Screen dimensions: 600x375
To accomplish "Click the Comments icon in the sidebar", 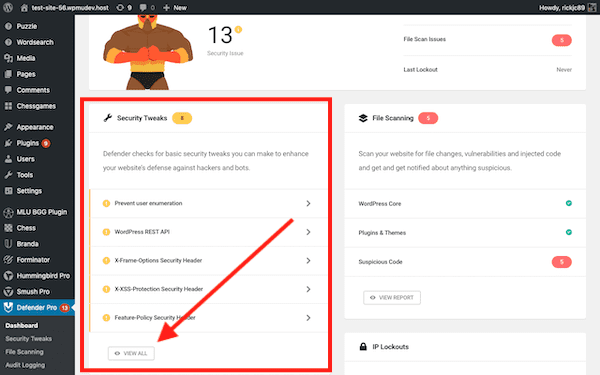I will (x=8, y=90).
